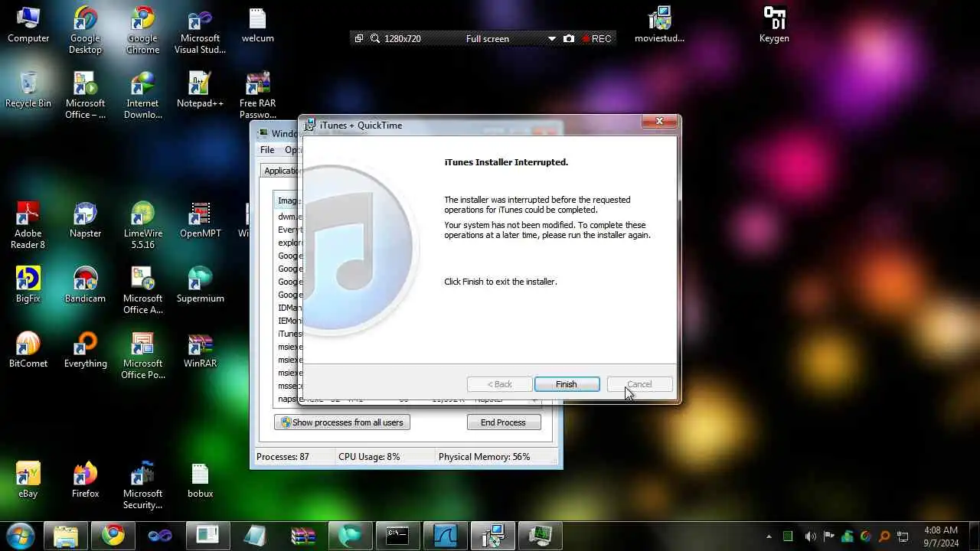Open the Microsoft Office Access shortcut
Viewport: 980px width, 551px height.
point(142,290)
